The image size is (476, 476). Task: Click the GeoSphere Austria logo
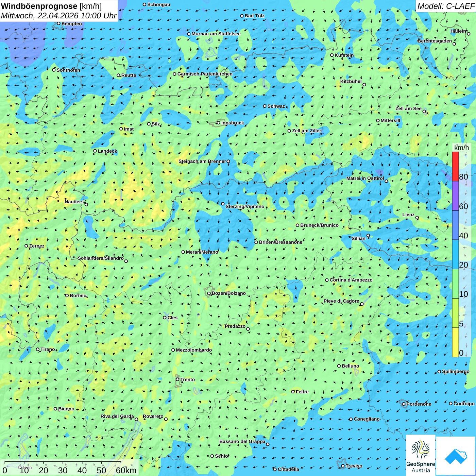421,455
